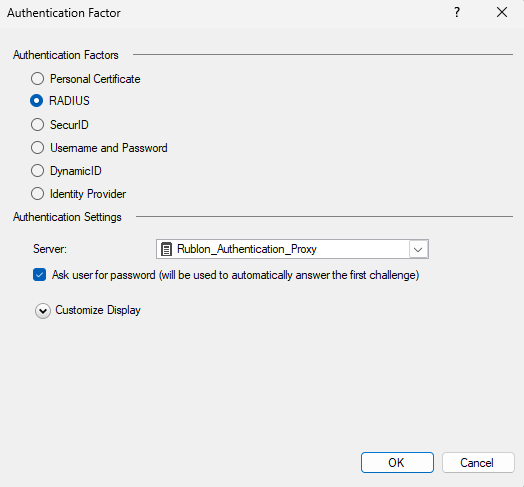524x487 pixels.
Task: Choose the SecurID radio option
Action: point(37,125)
